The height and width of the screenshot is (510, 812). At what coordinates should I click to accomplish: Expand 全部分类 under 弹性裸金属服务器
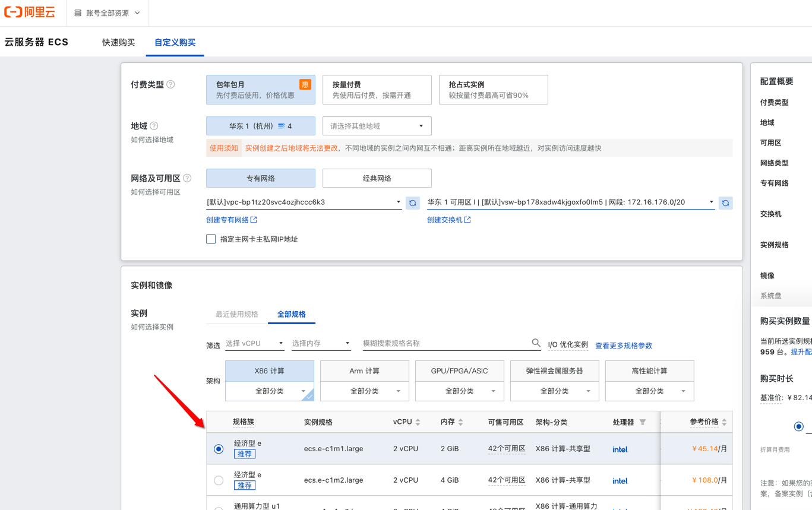pyautogui.click(x=555, y=391)
